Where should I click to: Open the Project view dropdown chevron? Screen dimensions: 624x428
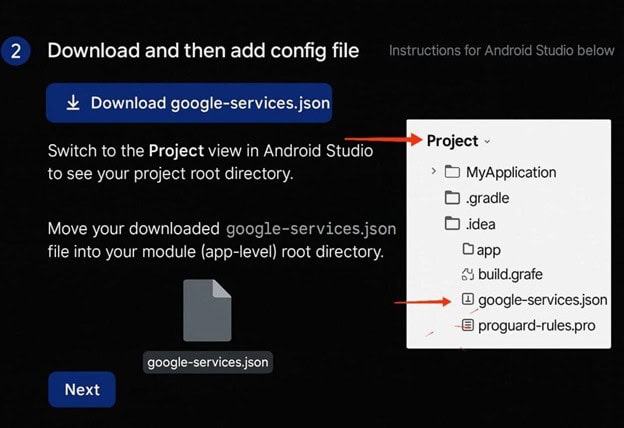click(487, 141)
